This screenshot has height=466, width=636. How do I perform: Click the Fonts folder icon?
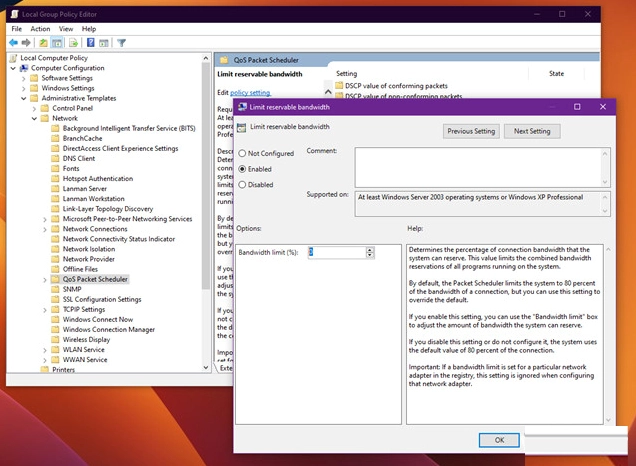(x=56, y=168)
